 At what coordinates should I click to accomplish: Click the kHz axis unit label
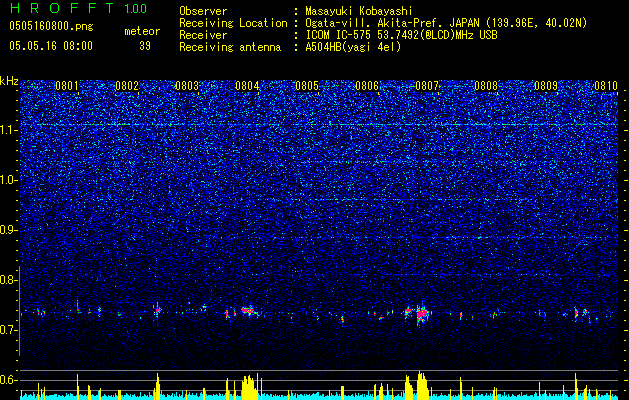[9, 81]
